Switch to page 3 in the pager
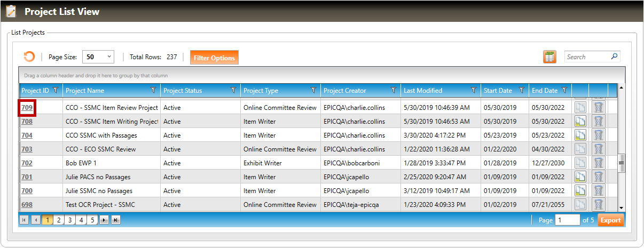The image size is (644, 248). point(70,220)
